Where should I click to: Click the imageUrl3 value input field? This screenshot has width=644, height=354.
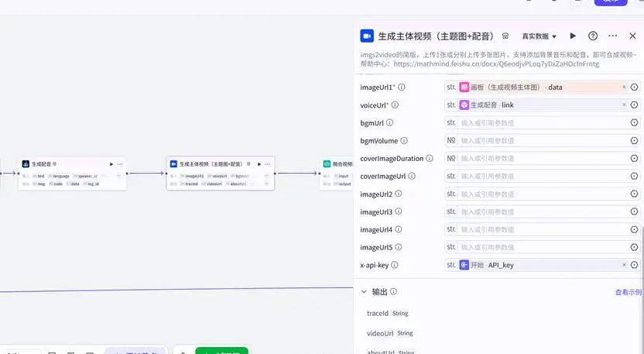[x=543, y=211]
